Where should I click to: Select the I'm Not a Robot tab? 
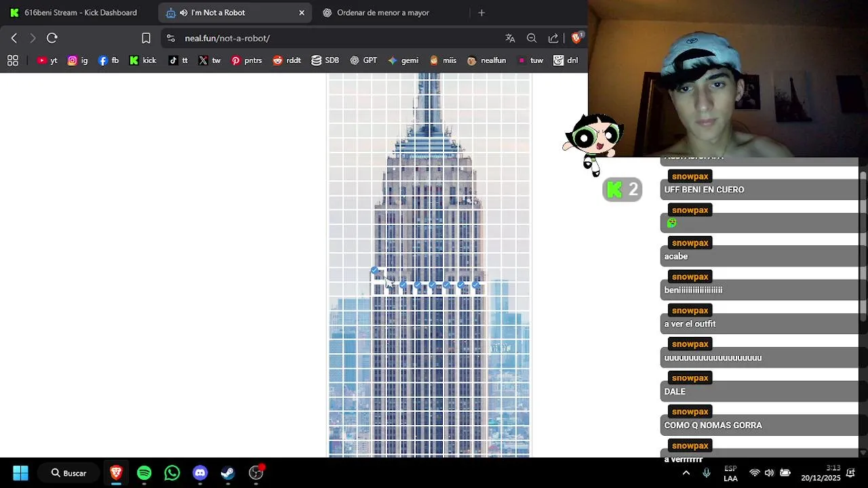[235, 13]
